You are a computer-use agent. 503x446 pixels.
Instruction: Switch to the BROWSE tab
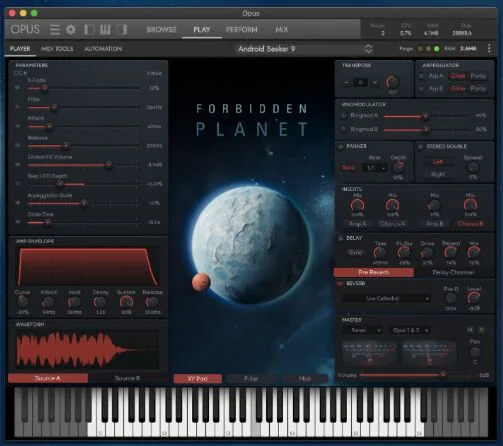pyautogui.click(x=161, y=29)
